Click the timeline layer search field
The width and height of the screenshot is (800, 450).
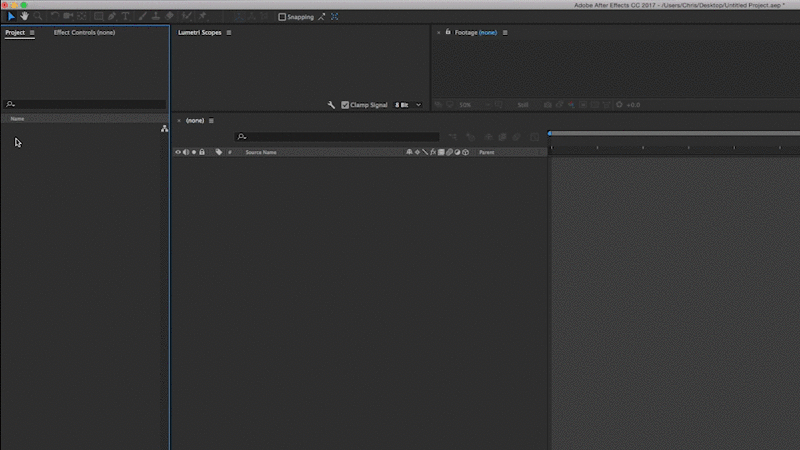pos(337,137)
